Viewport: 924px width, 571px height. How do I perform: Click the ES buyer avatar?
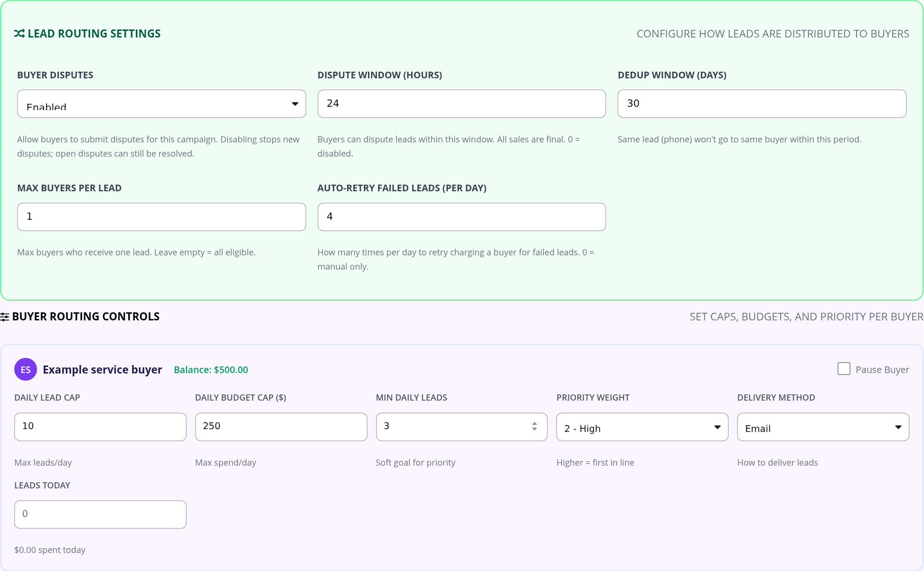(26, 369)
